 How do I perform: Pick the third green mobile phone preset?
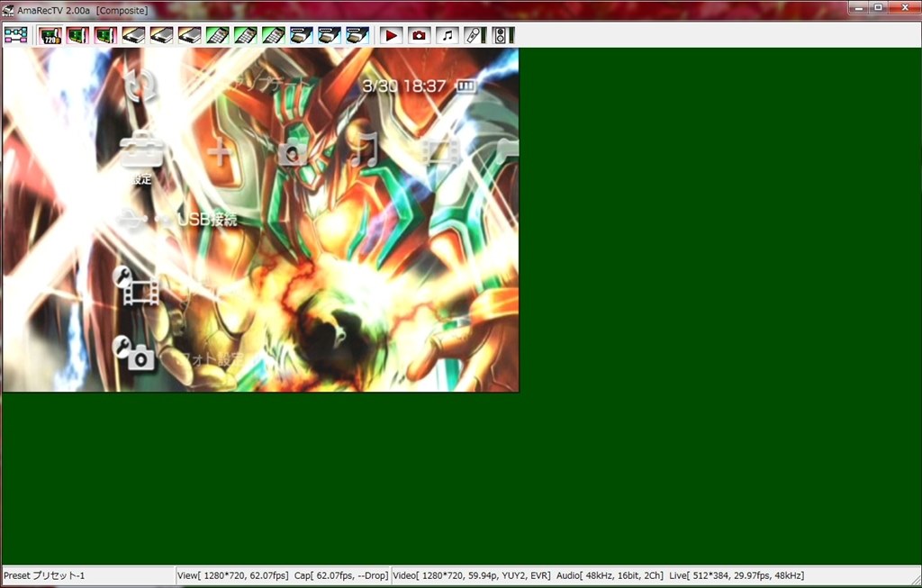click(274, 35)
